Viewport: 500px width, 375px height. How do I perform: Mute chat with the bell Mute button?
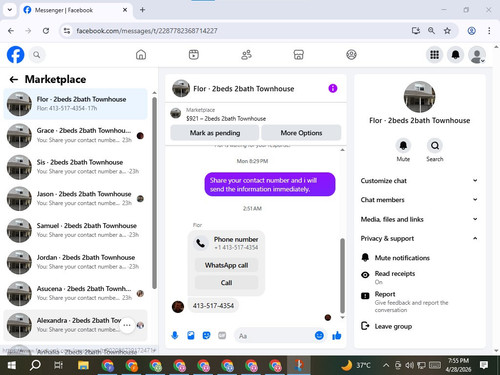coord(403,146)
